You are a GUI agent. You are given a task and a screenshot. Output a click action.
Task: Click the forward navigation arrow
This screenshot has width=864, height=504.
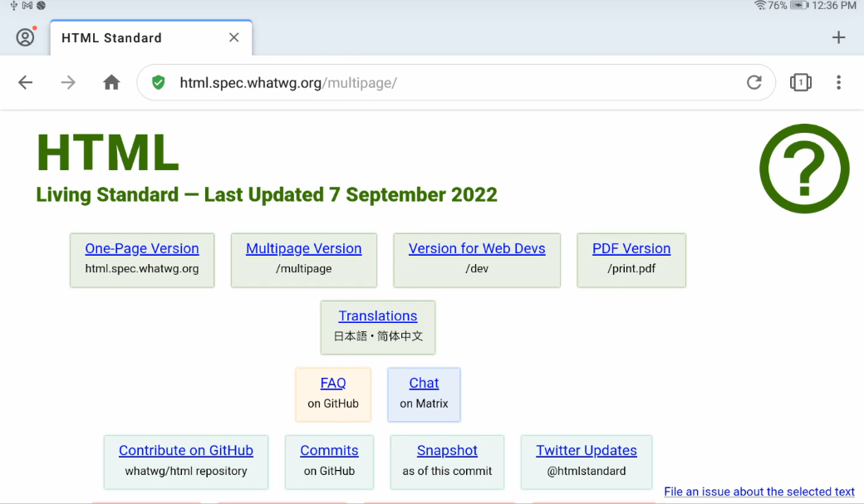pos(68,82)
